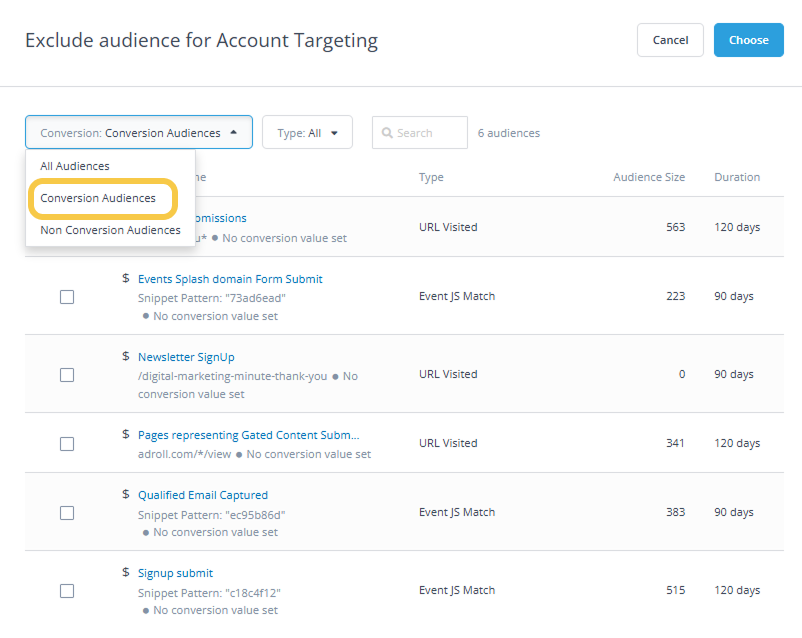Open the Conversion filter dropdown
This screenshot has height=638, width=802.
[139, 133]
